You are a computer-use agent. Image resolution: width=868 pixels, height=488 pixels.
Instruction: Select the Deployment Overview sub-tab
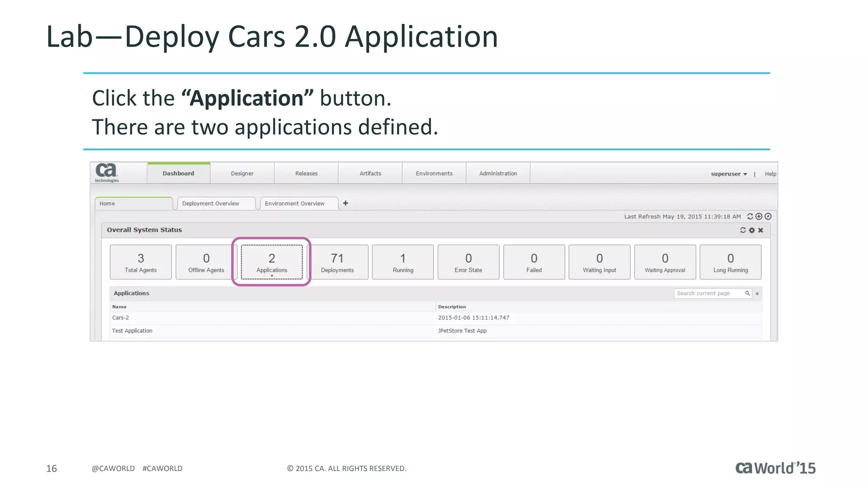coord(217,203)
